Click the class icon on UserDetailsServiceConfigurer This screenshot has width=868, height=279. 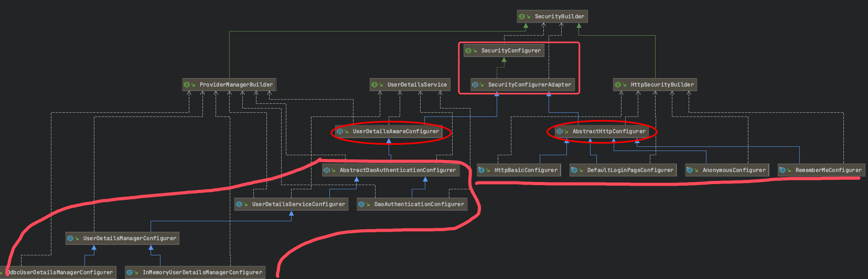(239, 205)
